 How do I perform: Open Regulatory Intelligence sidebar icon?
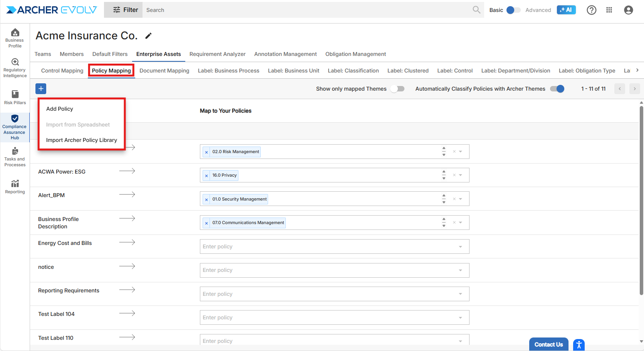[x=15, y=67]
